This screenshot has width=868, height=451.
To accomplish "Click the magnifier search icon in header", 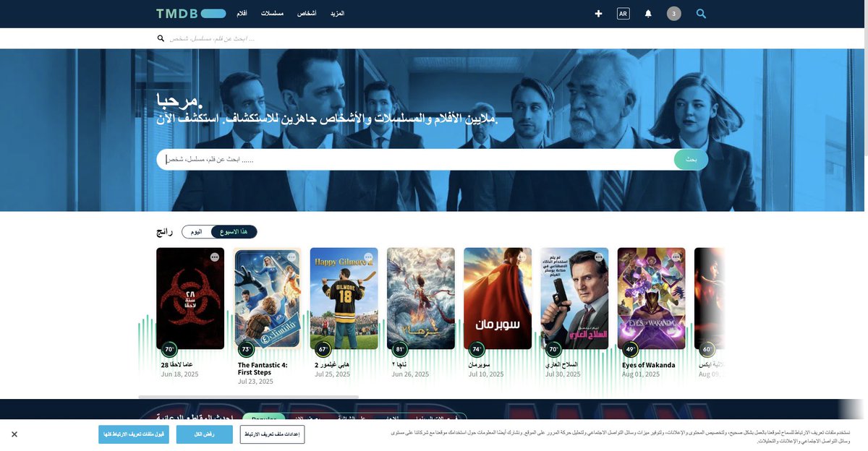I will (701, 14).
